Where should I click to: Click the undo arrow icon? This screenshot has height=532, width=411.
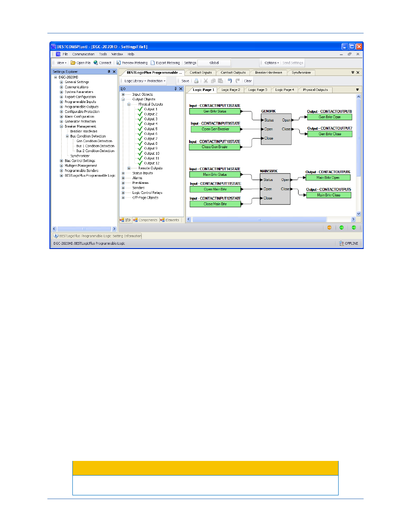pos(230,81)
